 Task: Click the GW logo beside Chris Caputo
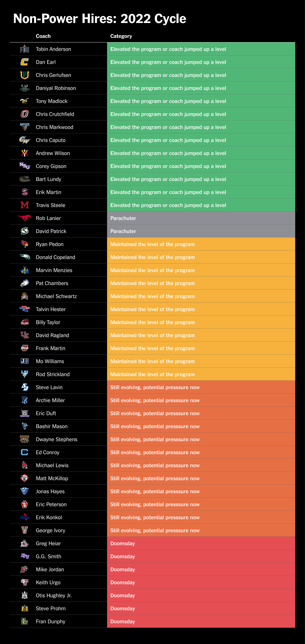(25, 140)
